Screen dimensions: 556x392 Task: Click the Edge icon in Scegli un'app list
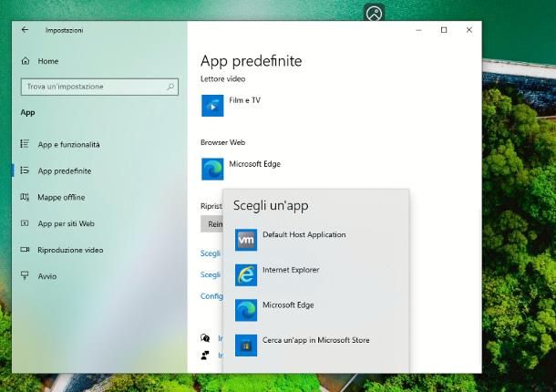coord(246,310)
